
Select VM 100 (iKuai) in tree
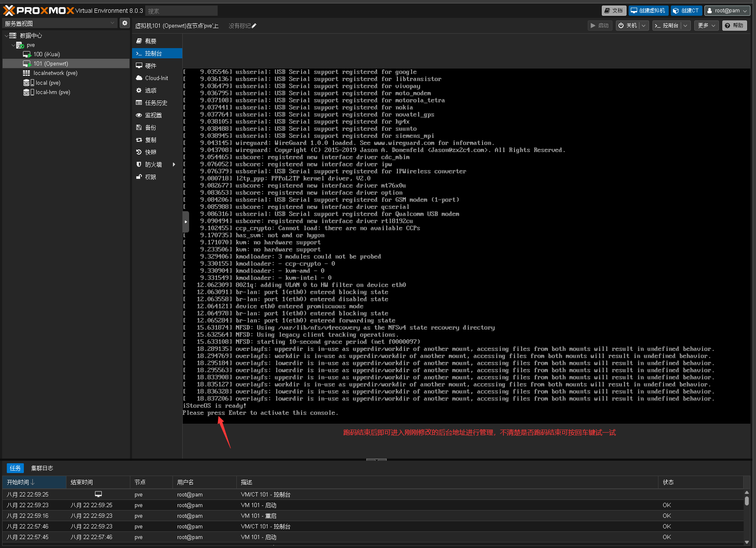pos(46,54)
